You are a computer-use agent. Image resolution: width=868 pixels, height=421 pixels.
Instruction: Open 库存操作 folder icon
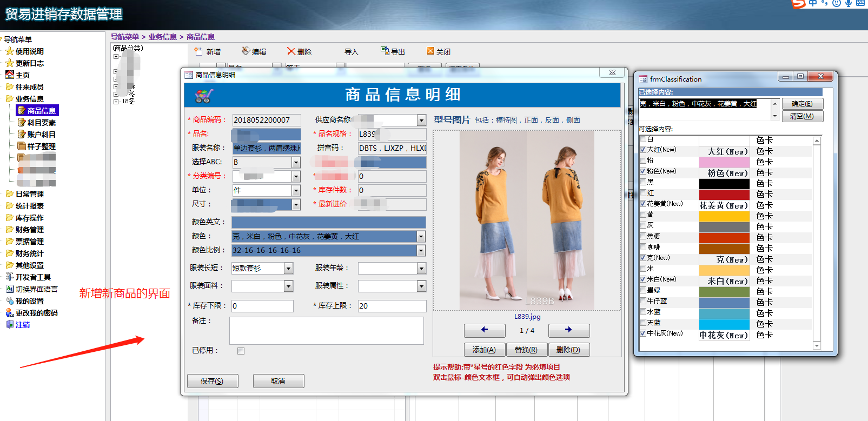click(x=10, y=217)
